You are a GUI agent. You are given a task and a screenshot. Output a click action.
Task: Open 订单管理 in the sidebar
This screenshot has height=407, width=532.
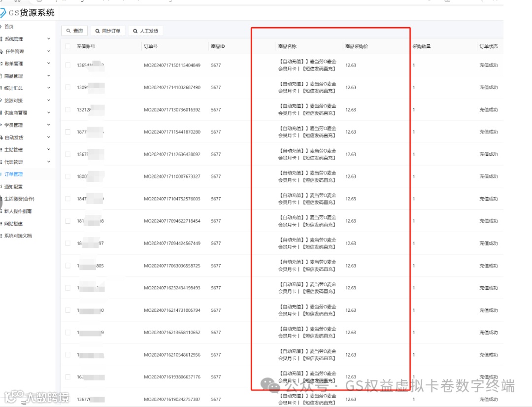click(14, 174)
